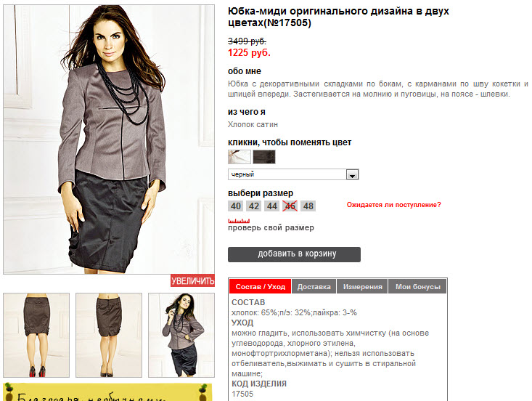Click the red ruler size-check icon
532x401 pixels.
pos(239,221)
